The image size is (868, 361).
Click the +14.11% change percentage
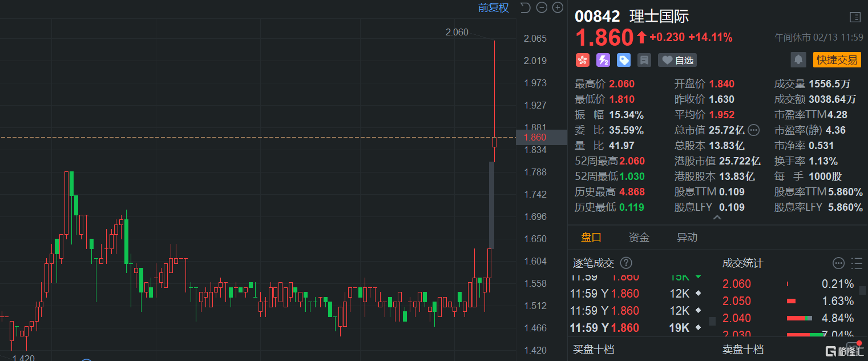(710, 38)
